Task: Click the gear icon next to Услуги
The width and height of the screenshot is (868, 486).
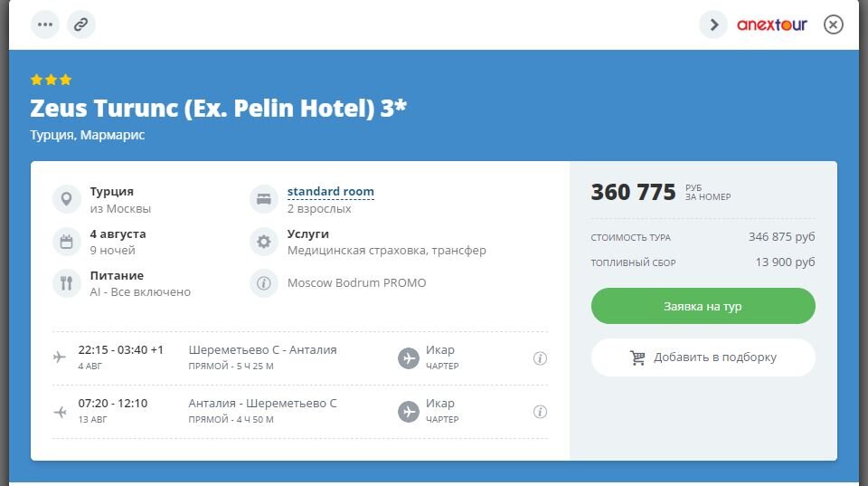Action: 263,242
